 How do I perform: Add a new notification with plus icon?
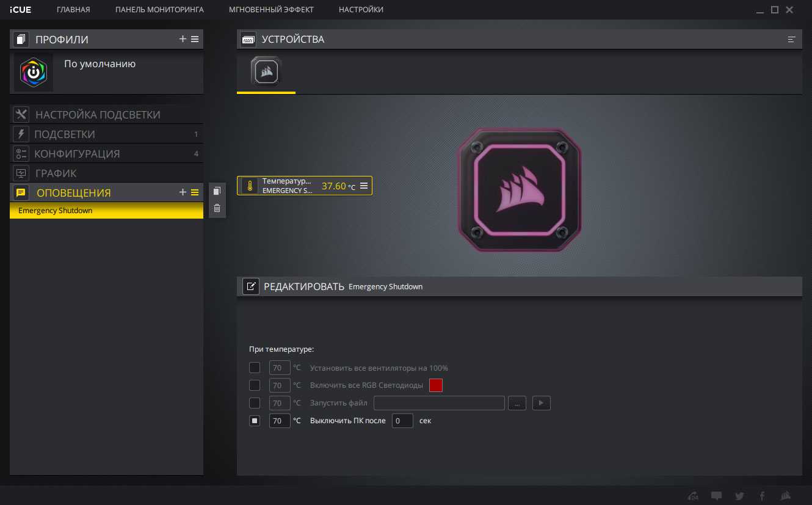(x=183, y=192)
